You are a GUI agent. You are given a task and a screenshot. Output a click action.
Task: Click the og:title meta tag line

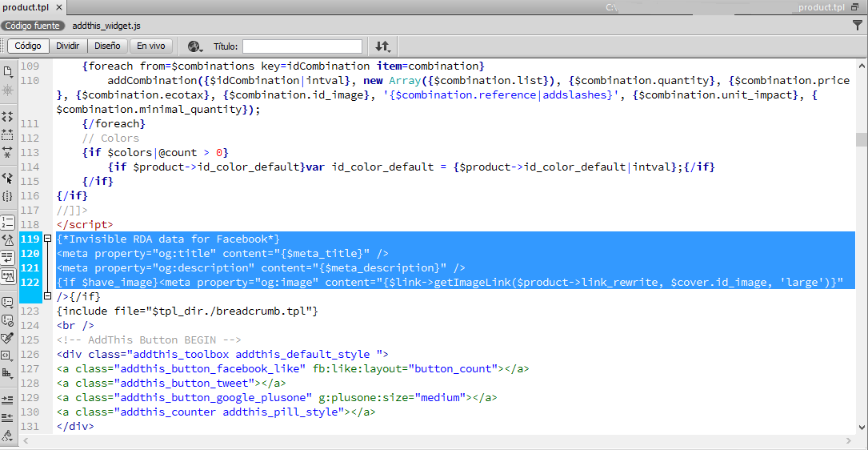(222, 253)
